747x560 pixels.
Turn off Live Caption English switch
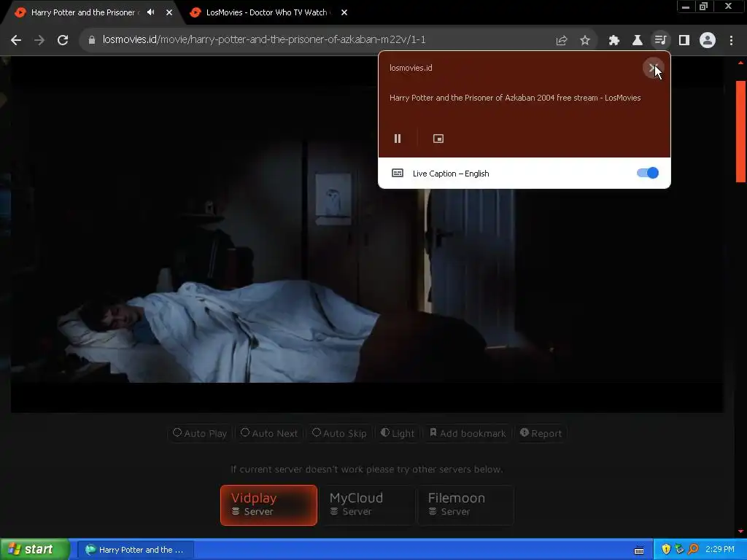[x=648, y=173]
